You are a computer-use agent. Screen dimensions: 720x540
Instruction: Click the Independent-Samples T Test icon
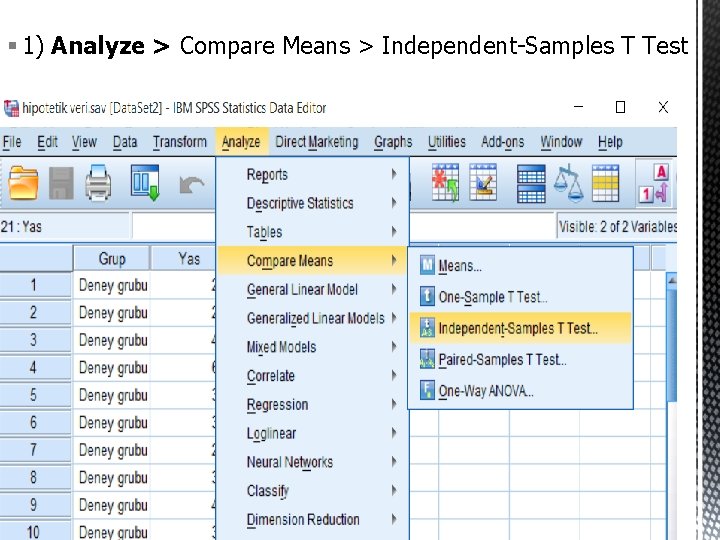tap(427, 328)
